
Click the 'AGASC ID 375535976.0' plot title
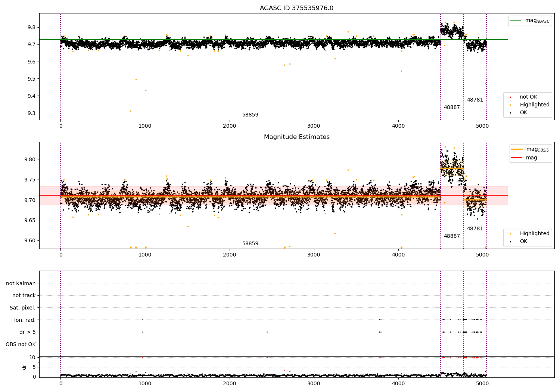tap(296, 8)
